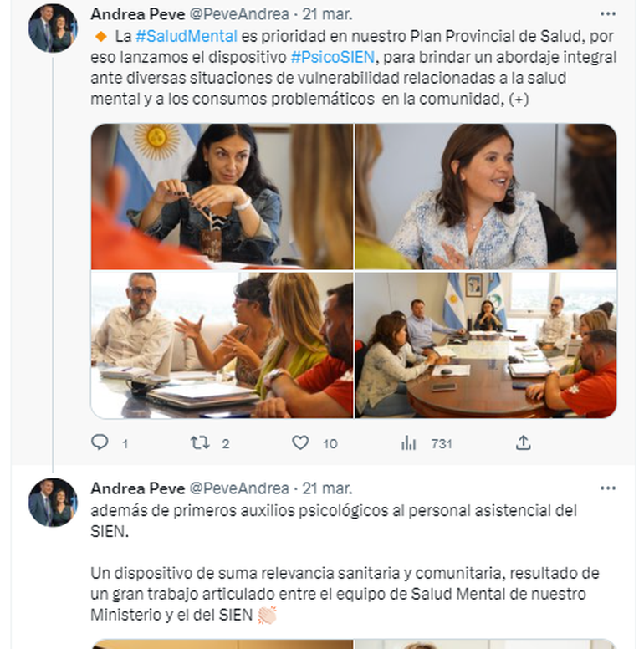View analytics showing 731 views

click(x=427, y=443)
